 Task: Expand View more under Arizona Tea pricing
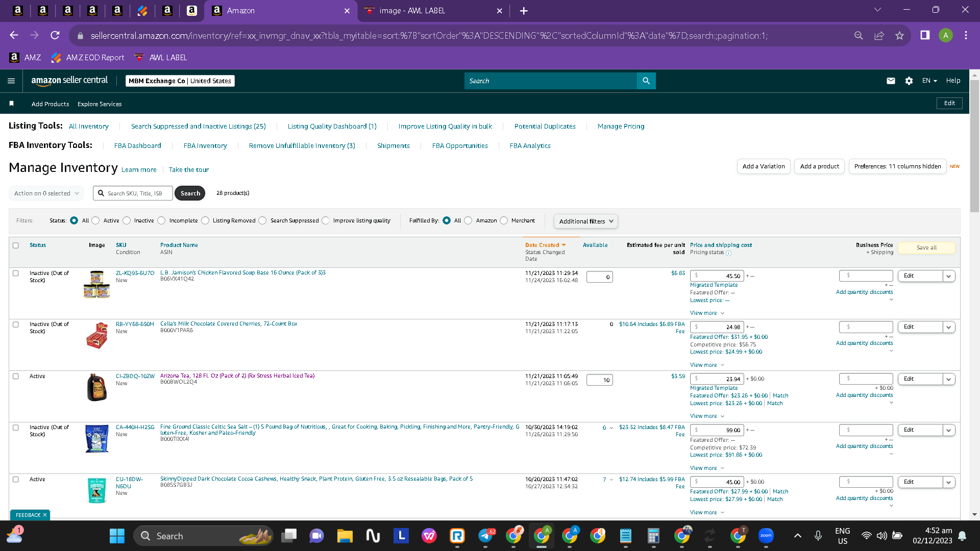(707, 416)
